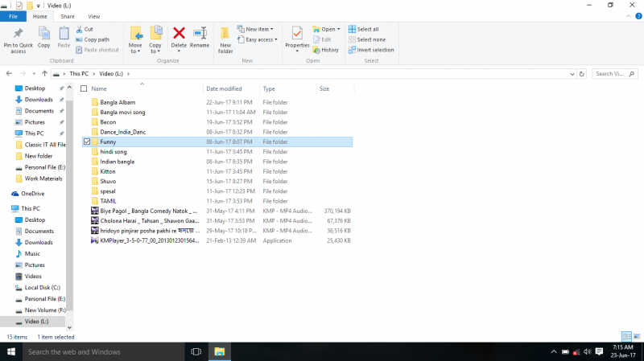644x361 pixels.
Task: Refresh the Video (L:) address bar
Action: [x=581, y=74]
